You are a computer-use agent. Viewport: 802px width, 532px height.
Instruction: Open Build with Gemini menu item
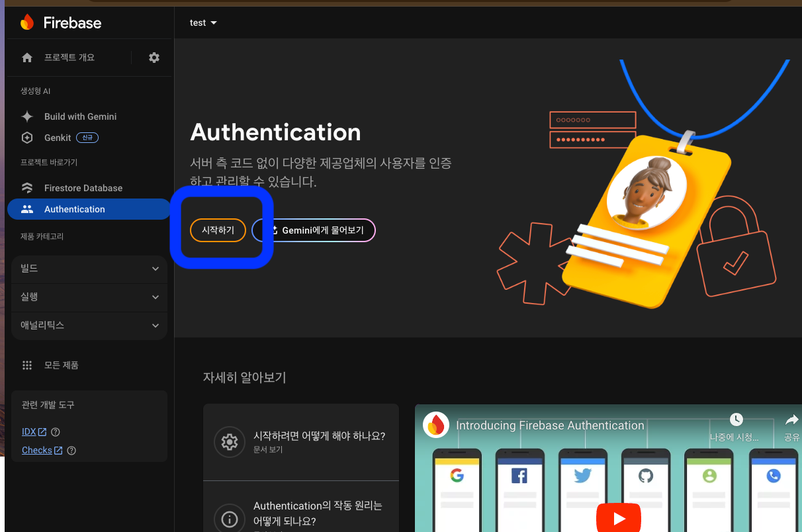pos(80,116)
